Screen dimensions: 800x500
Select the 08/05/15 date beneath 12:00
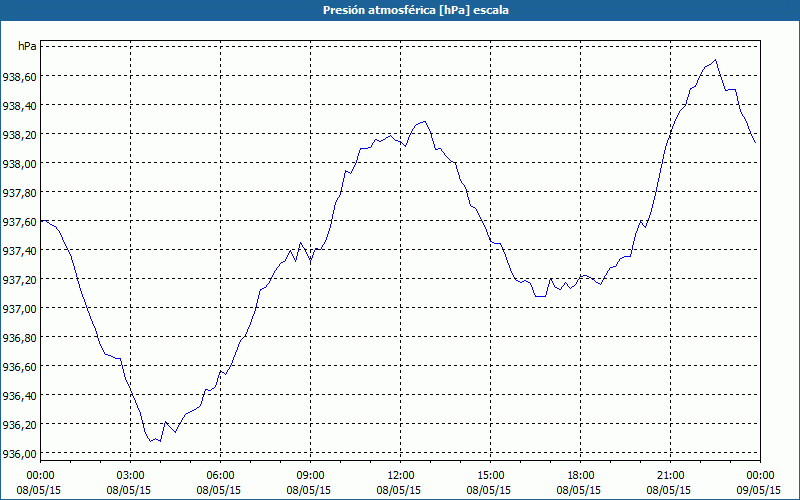[399, 490]
